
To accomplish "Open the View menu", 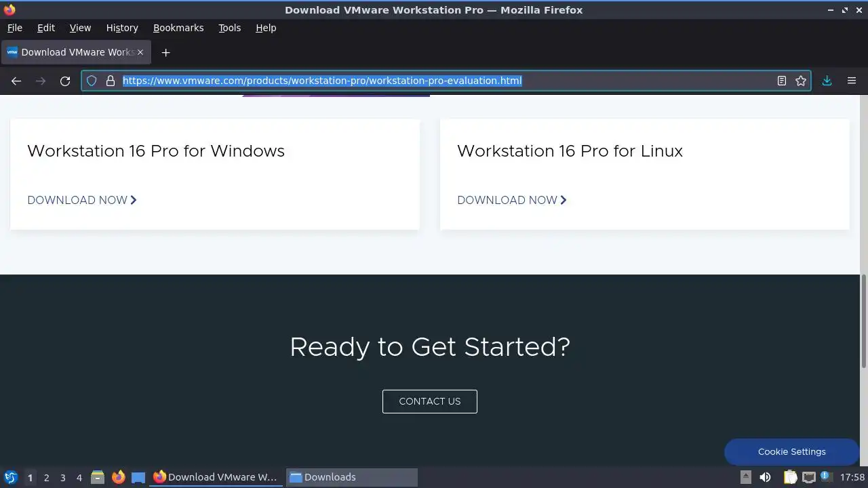I will [80, 28].
